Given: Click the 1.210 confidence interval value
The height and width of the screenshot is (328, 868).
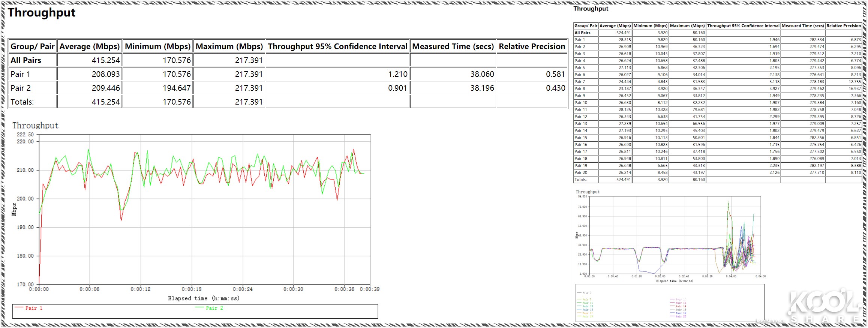Looking at the screenshot, I should point(398,74).
